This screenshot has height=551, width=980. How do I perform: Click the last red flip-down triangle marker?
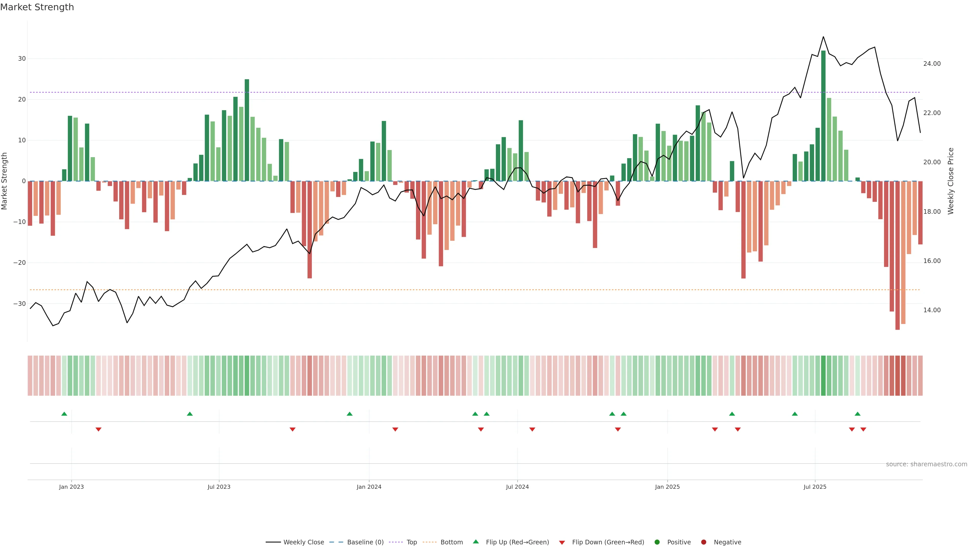[863, 429]
